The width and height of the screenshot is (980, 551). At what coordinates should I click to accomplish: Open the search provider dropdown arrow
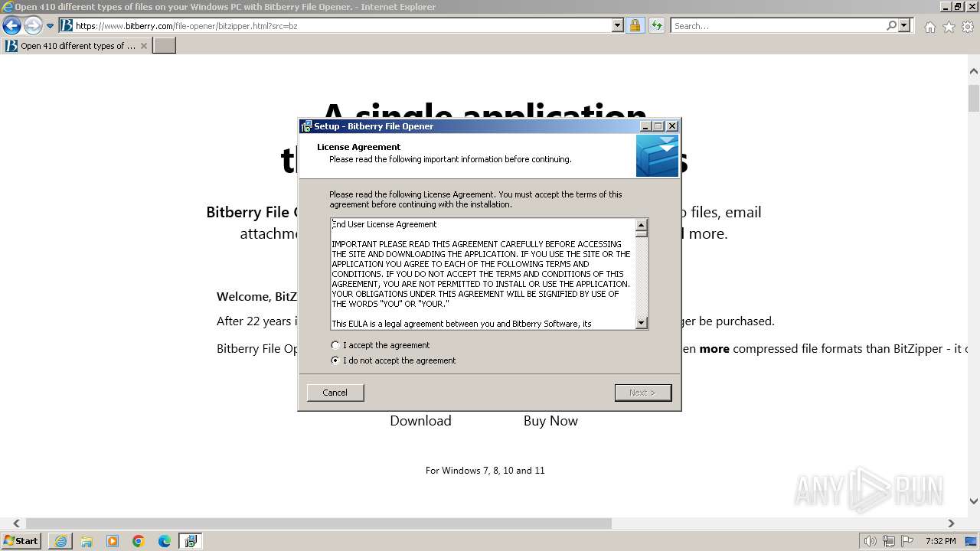pos(904,25)
